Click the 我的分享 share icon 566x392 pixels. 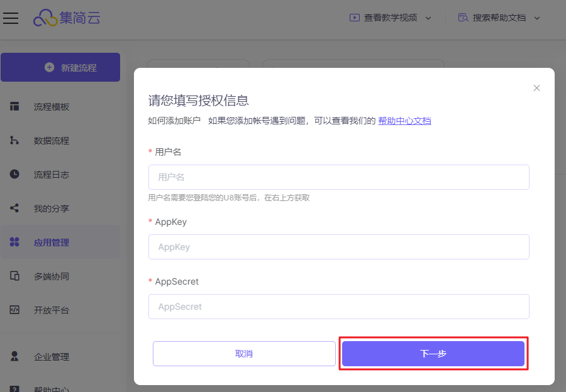click(x=14, y=208)
